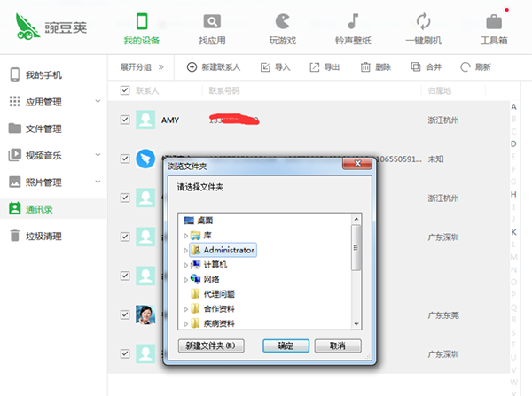Open the 铃声壁纸 ringtone tab
532x396 pixels.
(353, 29)
